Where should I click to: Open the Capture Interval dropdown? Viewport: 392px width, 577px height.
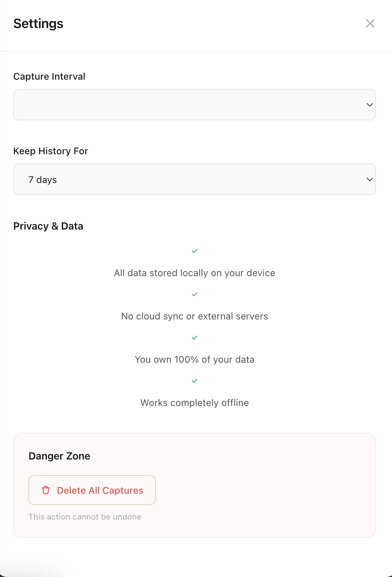tap(195, 105)
